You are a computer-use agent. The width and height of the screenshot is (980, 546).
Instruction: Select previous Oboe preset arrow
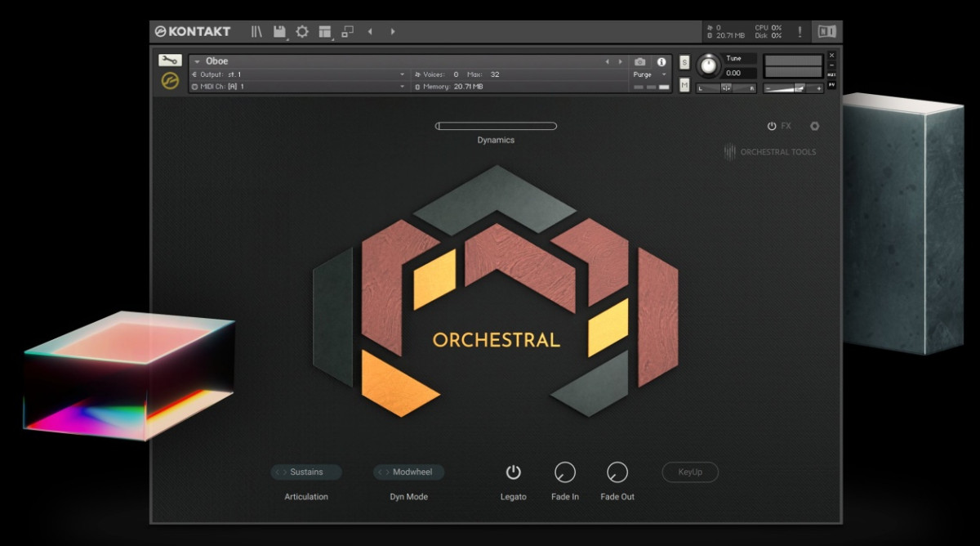click(x=607, y=61)
